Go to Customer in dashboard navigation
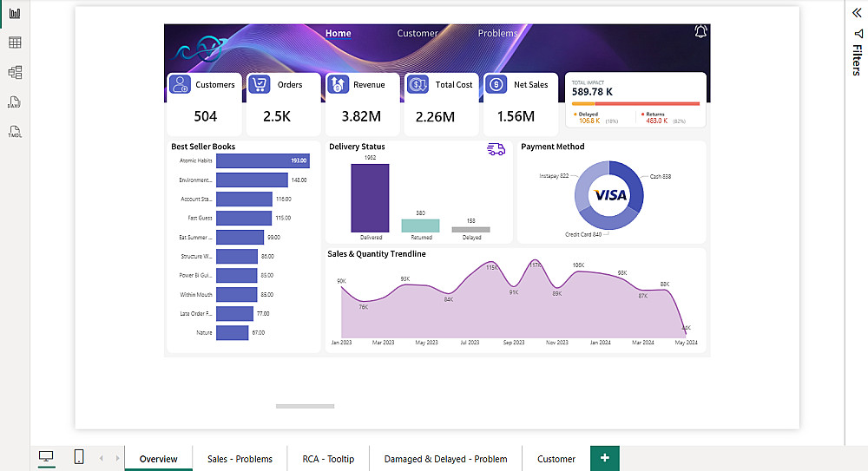The width and height of the screenshot is (868, 471). point(418,33)
